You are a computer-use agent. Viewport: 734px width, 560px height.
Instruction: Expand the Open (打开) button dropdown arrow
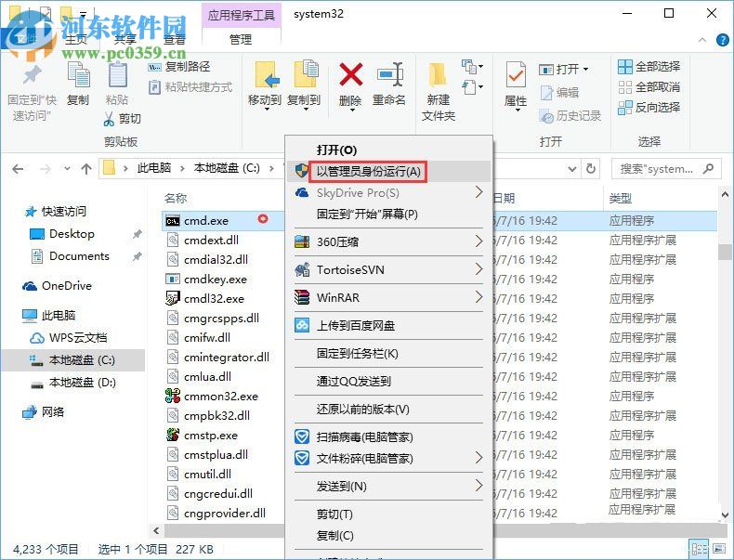pos(585,70)
